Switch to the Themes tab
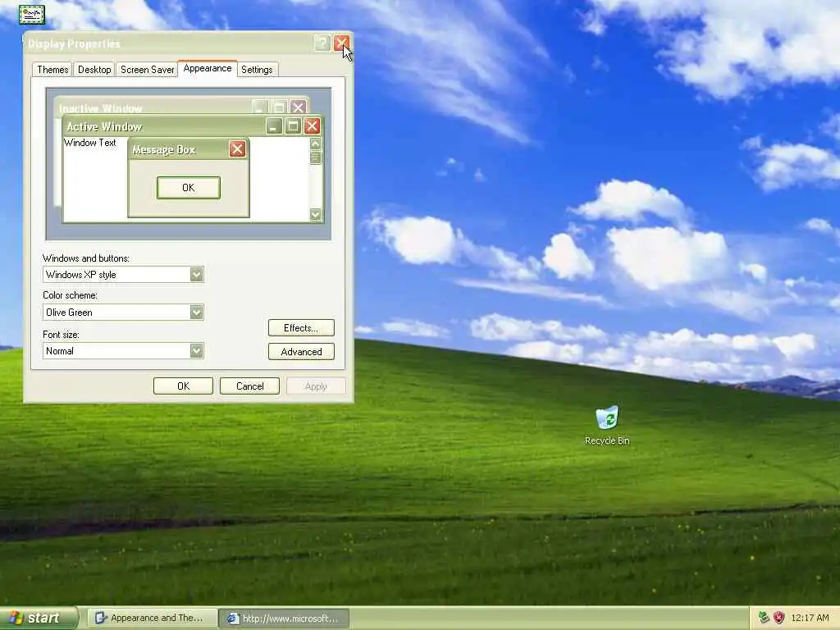The image size is (840, 630). pyautogui.click(x=52, y=70)
